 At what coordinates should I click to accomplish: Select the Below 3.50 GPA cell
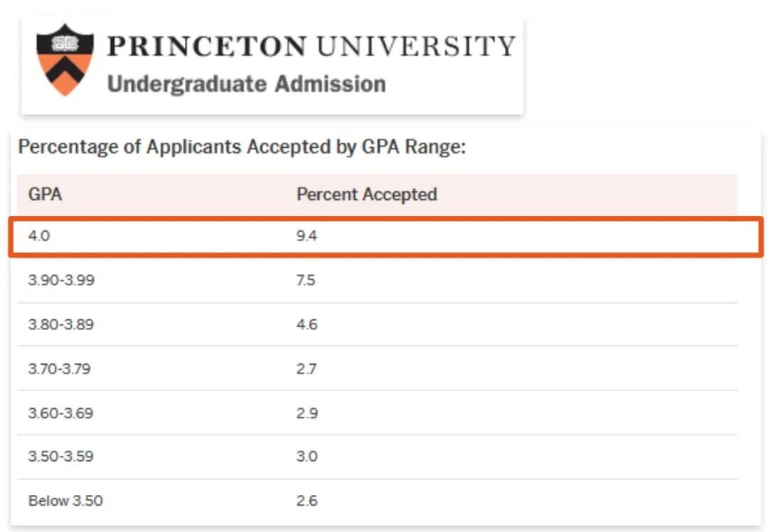coord(65,501)
